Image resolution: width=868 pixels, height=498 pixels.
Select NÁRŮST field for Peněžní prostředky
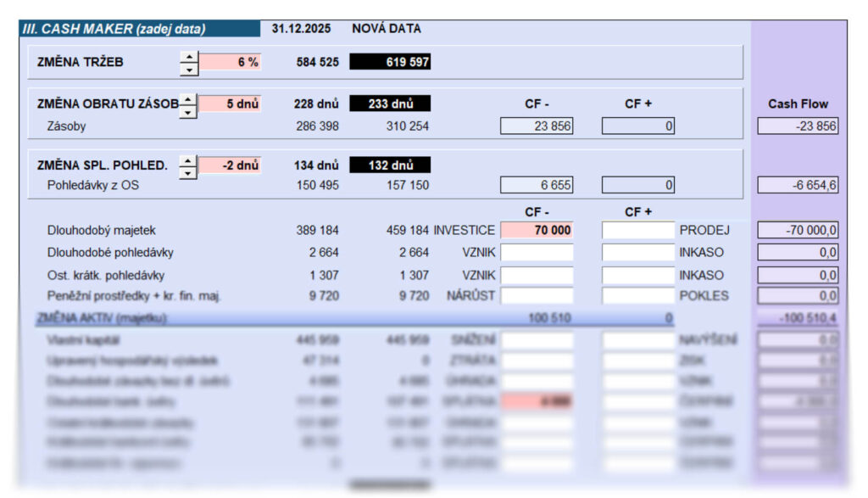pyautogui.click(x=537, y=296)
